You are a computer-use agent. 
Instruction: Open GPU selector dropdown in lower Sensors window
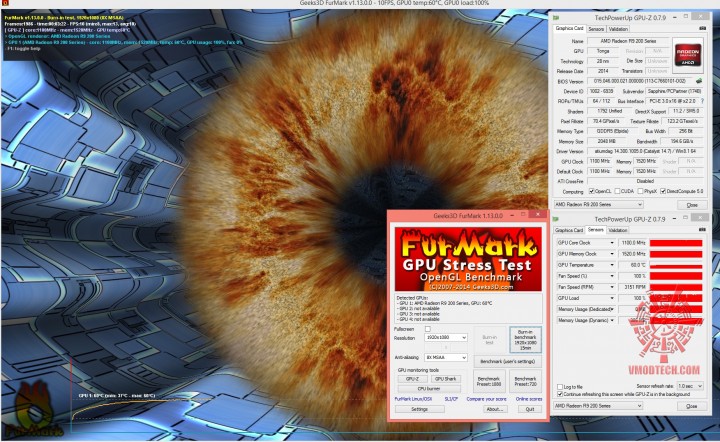click(x=598, y=406)
